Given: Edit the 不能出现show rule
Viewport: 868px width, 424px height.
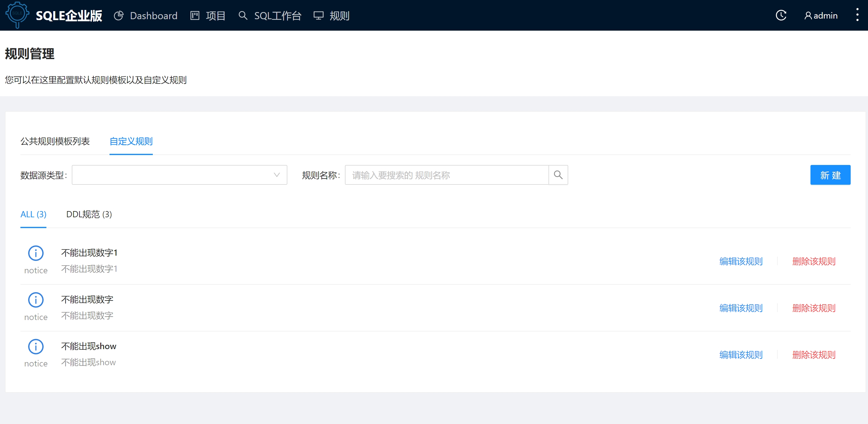Looking at the screenshot, I should (x=741, y=355).
